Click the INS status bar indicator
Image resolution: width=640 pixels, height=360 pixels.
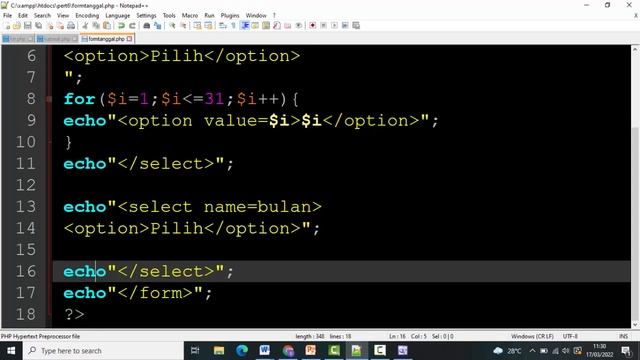(x=623, y=336)
